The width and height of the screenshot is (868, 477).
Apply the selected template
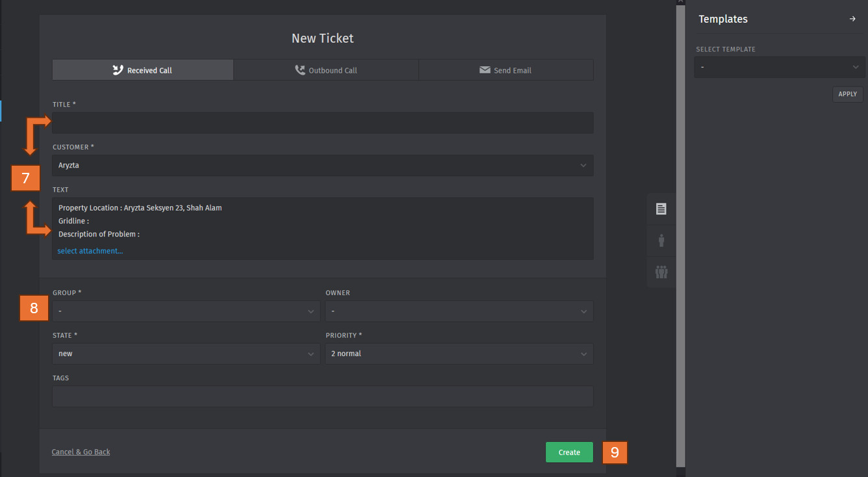(847, 94)
